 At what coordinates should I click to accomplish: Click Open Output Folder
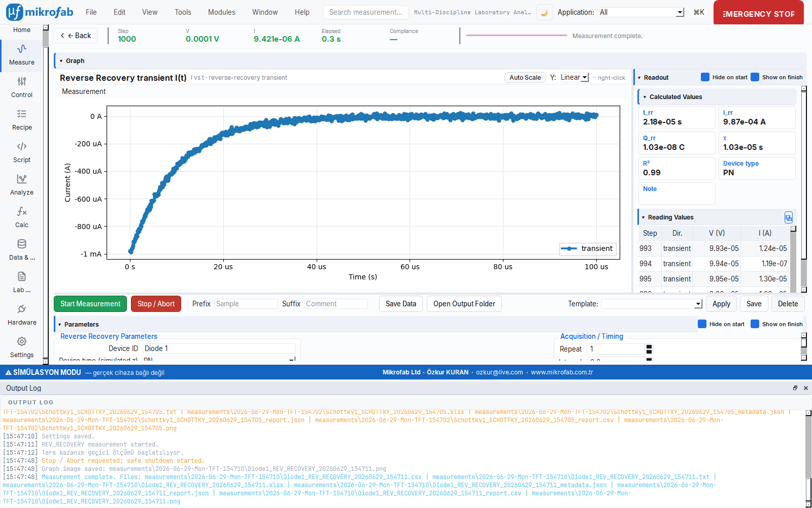[x=464, y=304]
